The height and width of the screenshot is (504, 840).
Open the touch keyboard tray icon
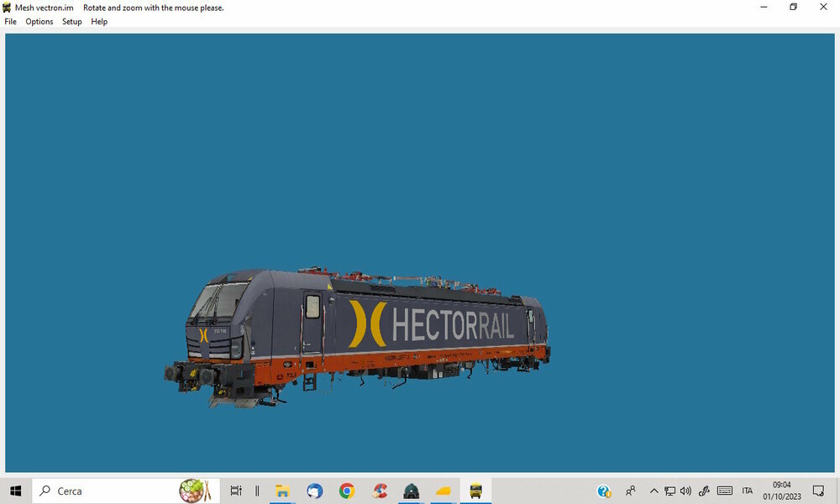725,491
